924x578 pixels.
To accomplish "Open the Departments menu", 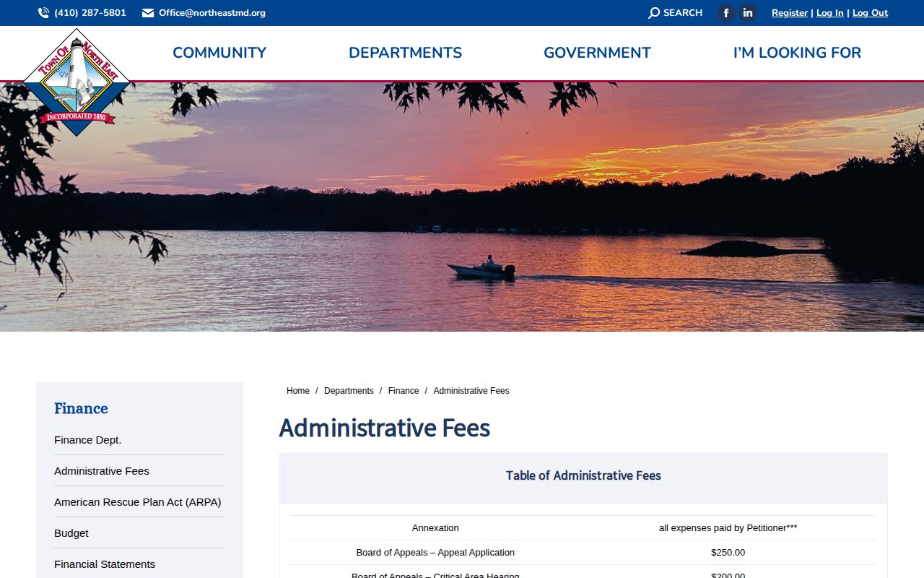I will 405,53.
